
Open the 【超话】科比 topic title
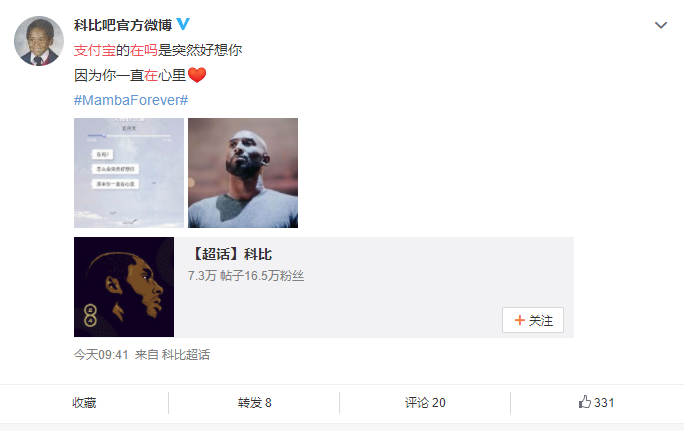coord(232,254)
